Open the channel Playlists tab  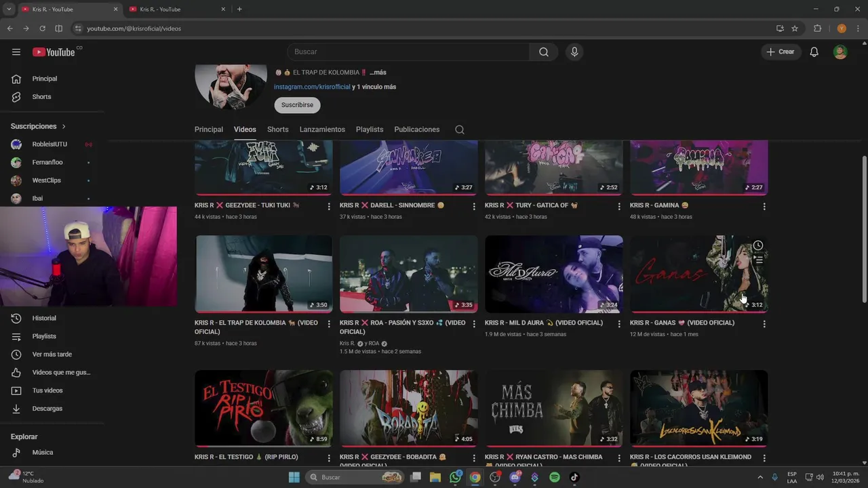pos(370,129)
